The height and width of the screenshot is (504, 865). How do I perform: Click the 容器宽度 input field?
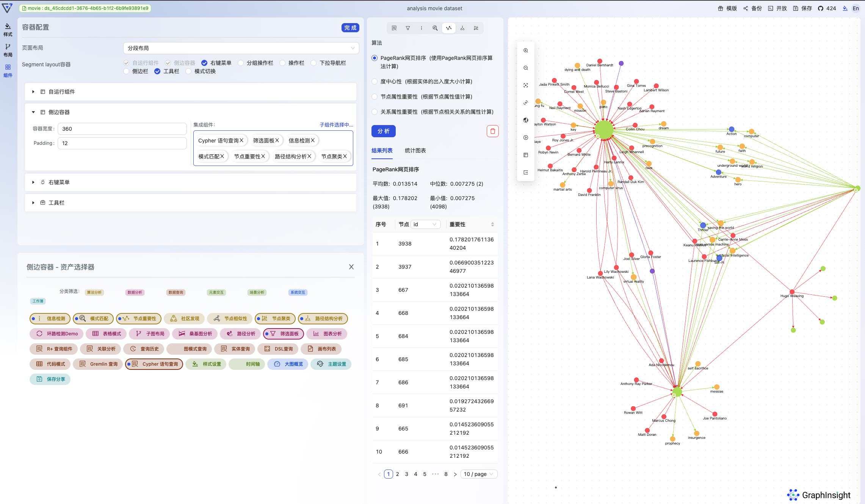122,129
